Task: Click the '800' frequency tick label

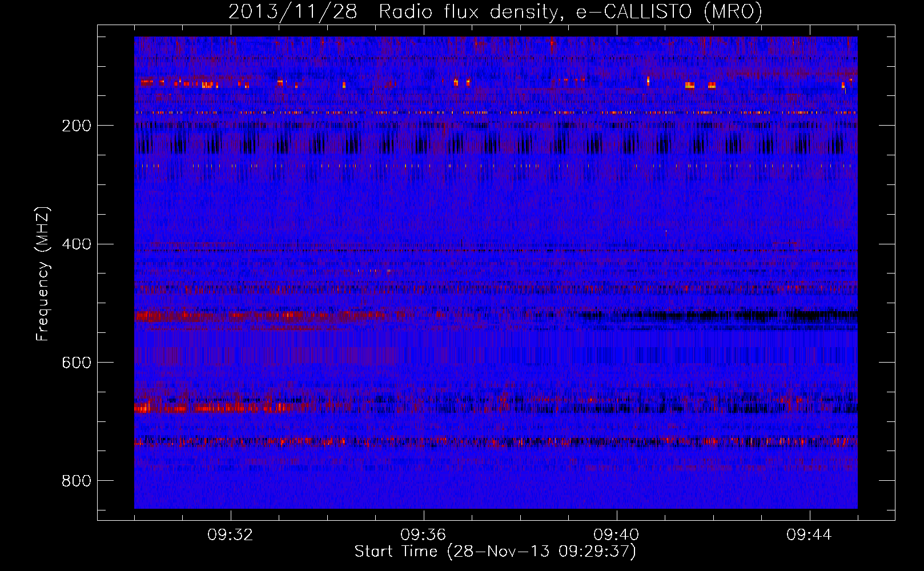Action: tap(76, 481)
